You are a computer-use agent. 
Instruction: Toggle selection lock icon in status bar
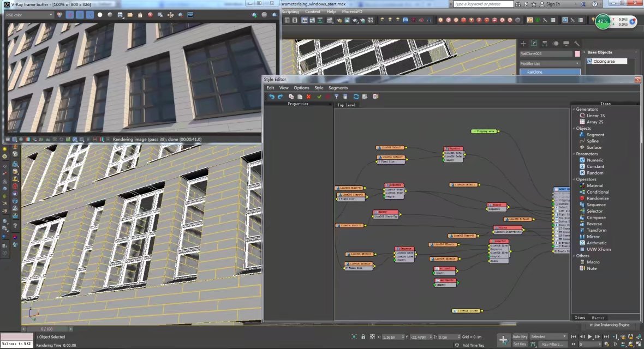tap(363, 336)
